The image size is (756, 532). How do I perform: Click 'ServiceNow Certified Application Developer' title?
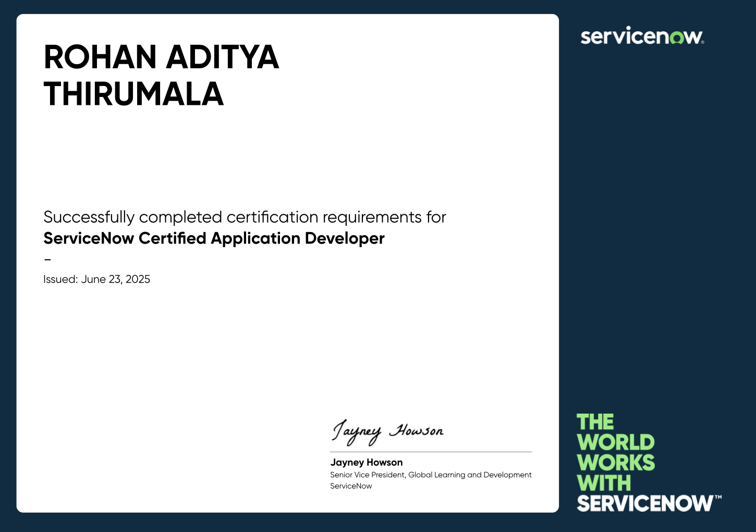coord(214,238)
